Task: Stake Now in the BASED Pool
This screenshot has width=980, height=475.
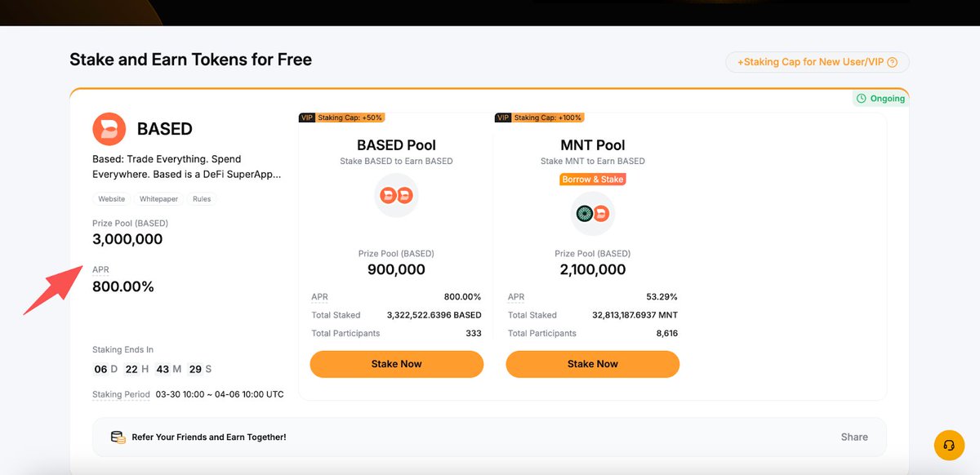Action: (x=396, y=364)
